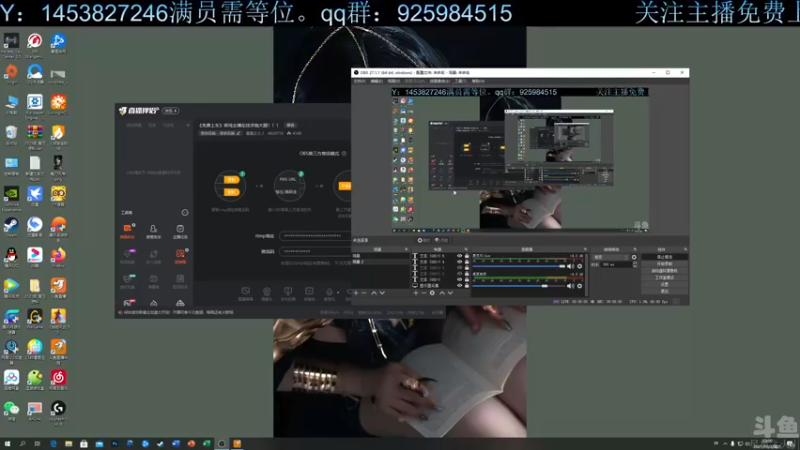Click the Windows Start button

[x=7, y=444]
